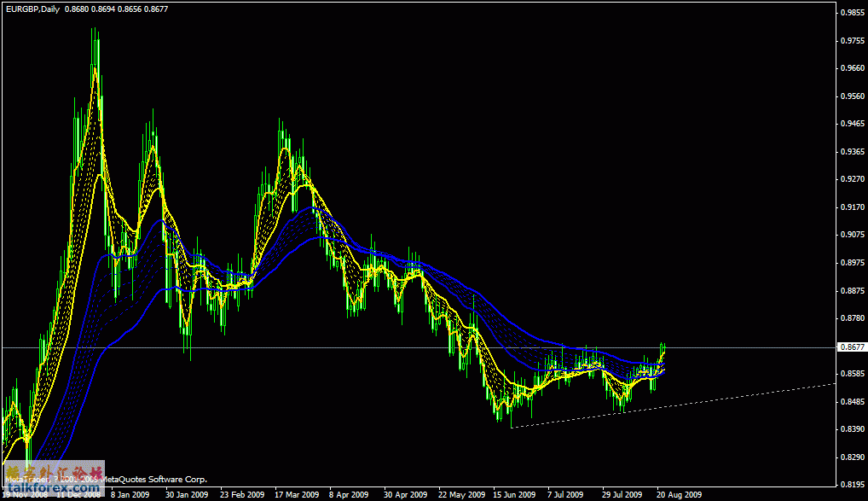Click the EURGBP,Daily chart title text
Screen dimensions: 868x501
(32, 9)
